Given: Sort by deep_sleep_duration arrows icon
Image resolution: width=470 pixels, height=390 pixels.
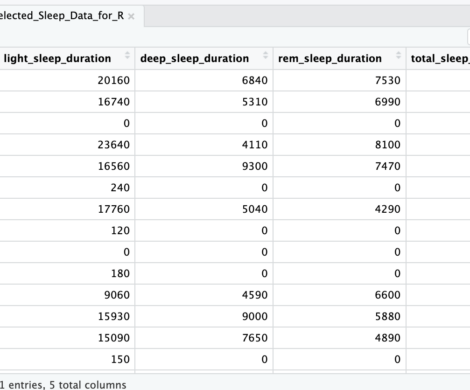Looking at the screenshot, I should (265, 55).
